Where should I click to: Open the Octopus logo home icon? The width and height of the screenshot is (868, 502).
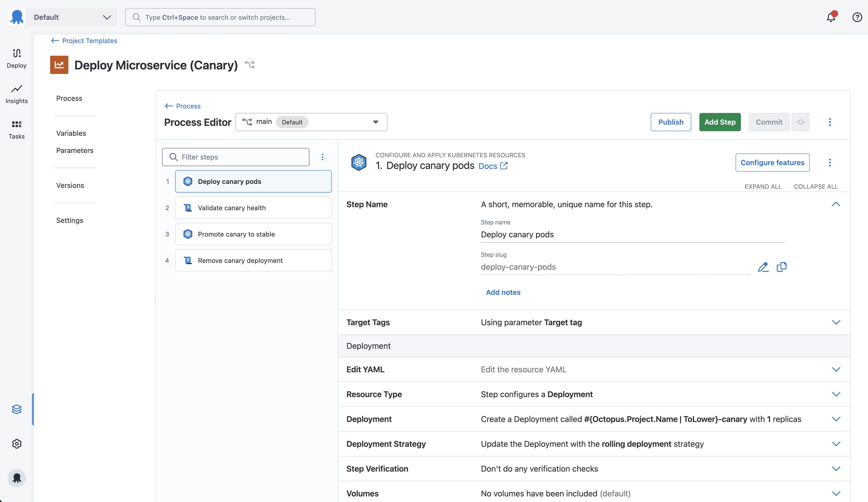[x=16, y=17]
